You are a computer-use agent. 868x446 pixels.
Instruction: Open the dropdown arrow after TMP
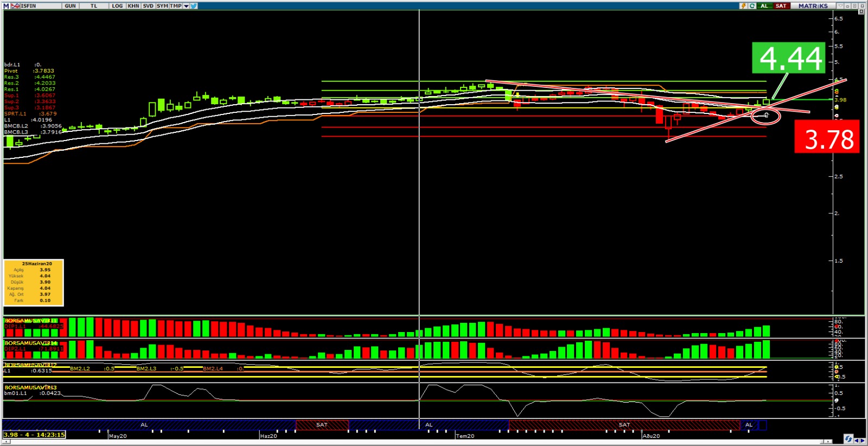click(x=186, y=6)
